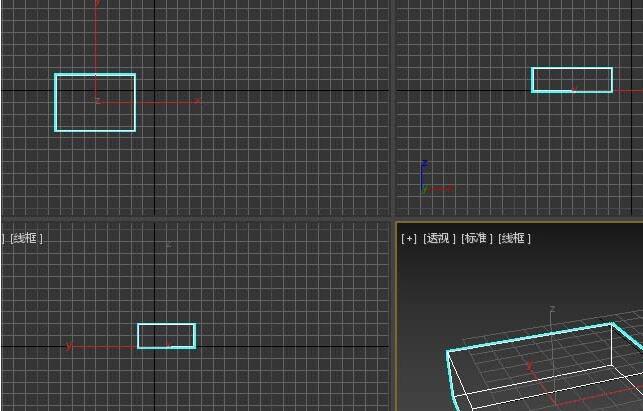This screenshot has width=643, height=411.
Task: Open the 透视 perspective view menu
Action: click(x=437, y=239)
